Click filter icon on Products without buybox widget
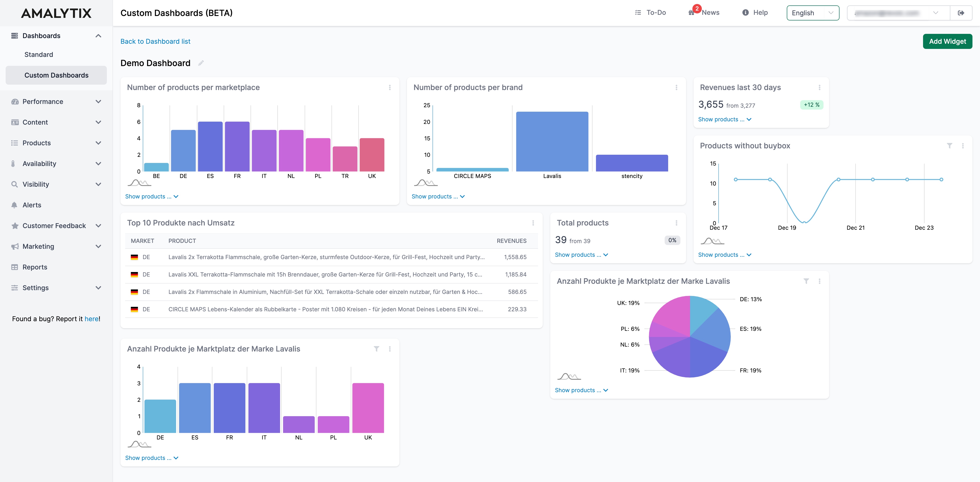Screen dimensions: 980x482 pos(949,146)
